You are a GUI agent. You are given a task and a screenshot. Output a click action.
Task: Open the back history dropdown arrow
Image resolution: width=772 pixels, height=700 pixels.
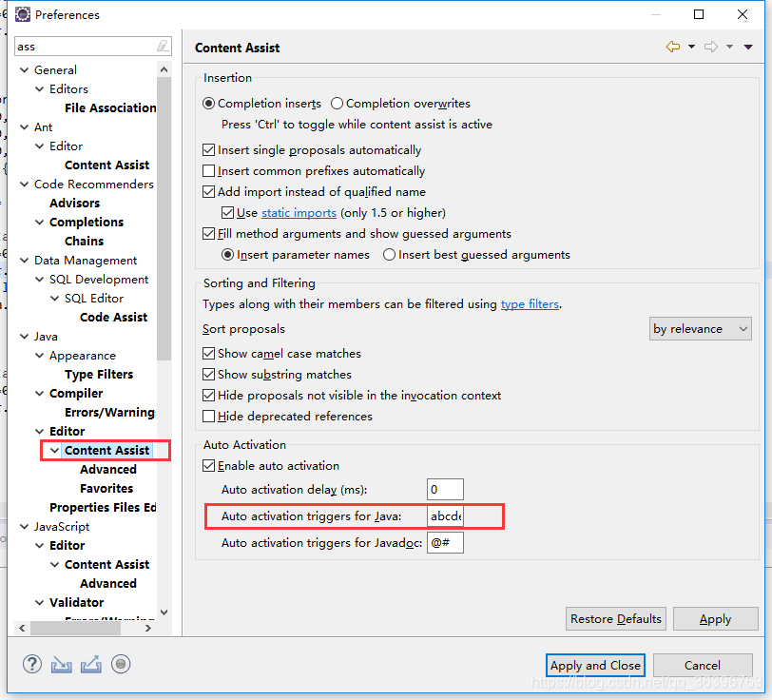[691, 47]
